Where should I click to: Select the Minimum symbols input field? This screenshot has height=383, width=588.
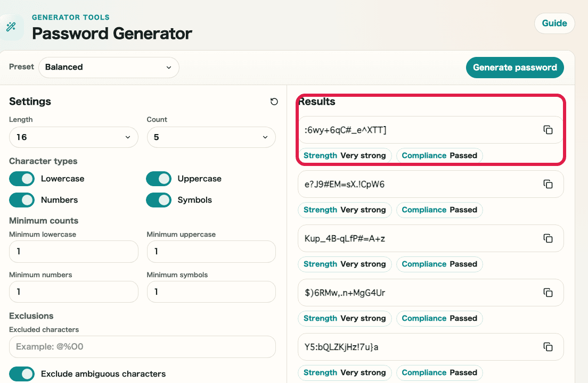click(211, 292)
